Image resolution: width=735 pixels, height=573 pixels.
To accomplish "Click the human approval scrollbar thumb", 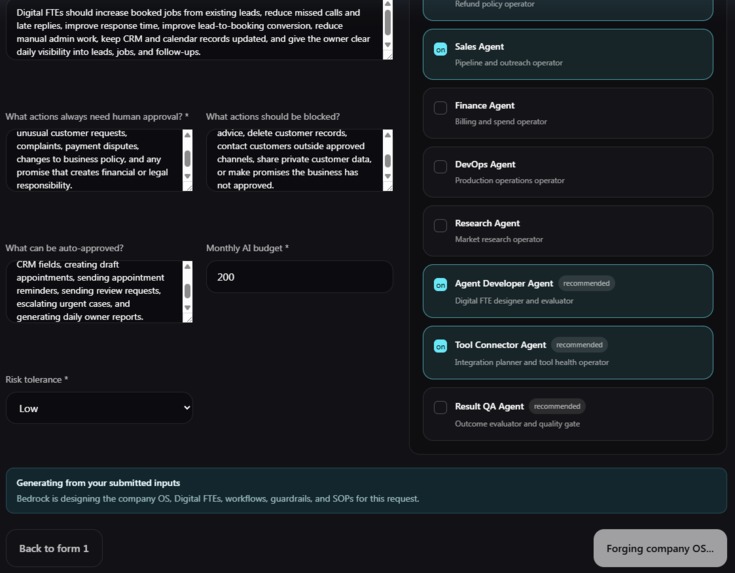I will point(188,158).
